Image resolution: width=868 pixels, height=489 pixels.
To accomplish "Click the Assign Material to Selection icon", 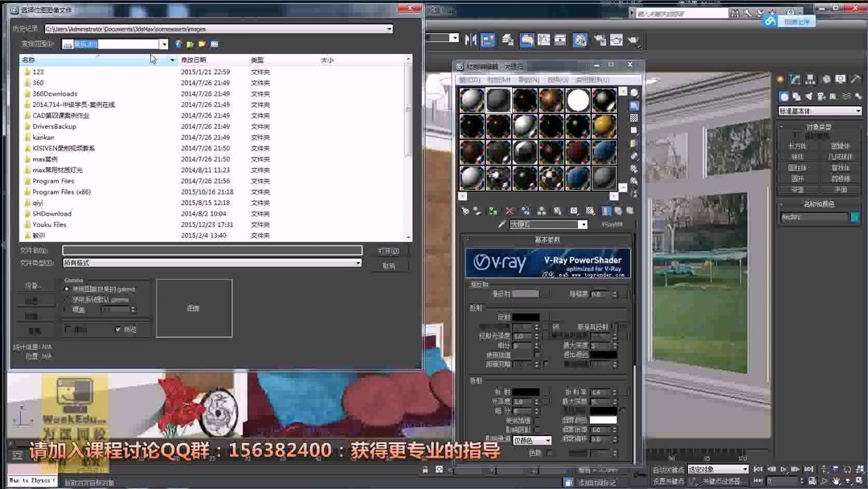I will tap(476, 211).
